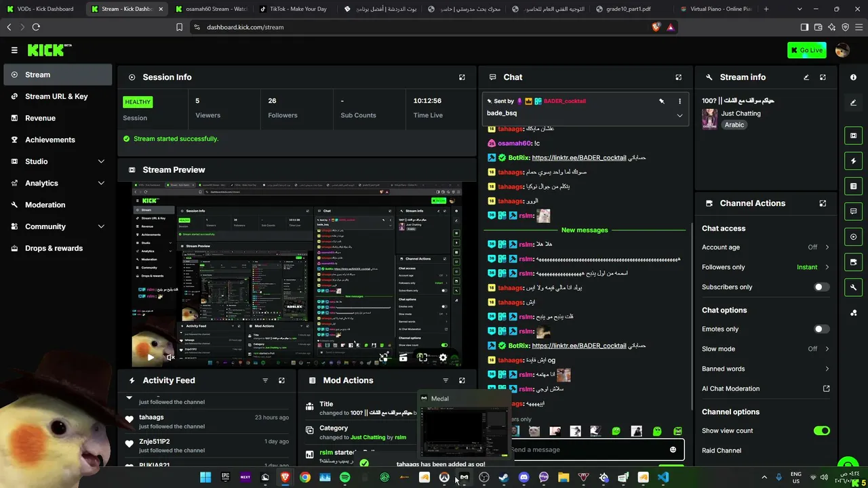
Task: Unmute the stream preview audio
Action: point(170,357)
